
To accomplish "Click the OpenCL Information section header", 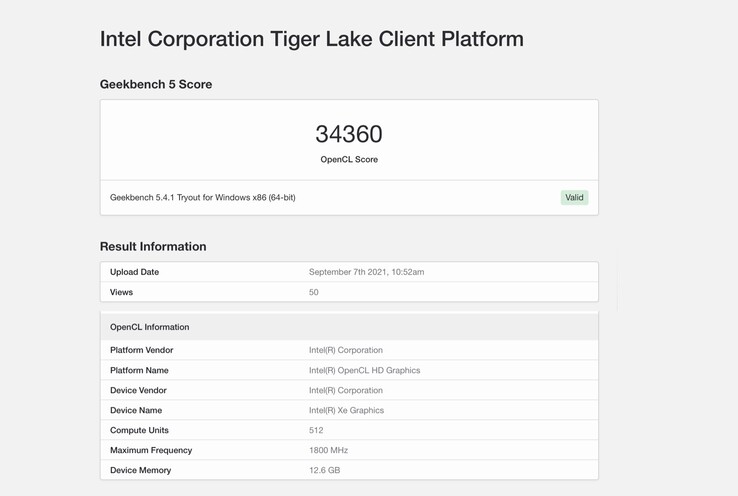I will pyautogui.click(x=149, y=327).
